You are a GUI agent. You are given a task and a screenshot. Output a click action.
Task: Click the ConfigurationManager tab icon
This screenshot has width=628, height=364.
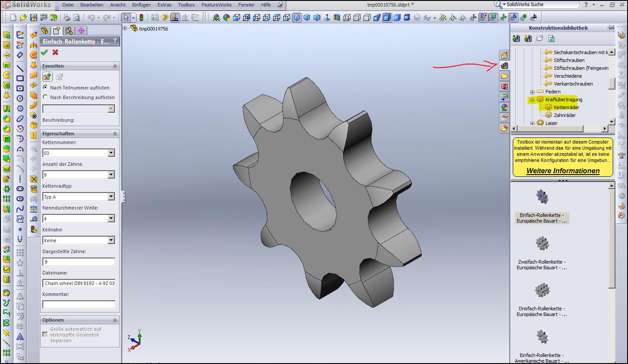pyautogui.click(x=69, y=31)
